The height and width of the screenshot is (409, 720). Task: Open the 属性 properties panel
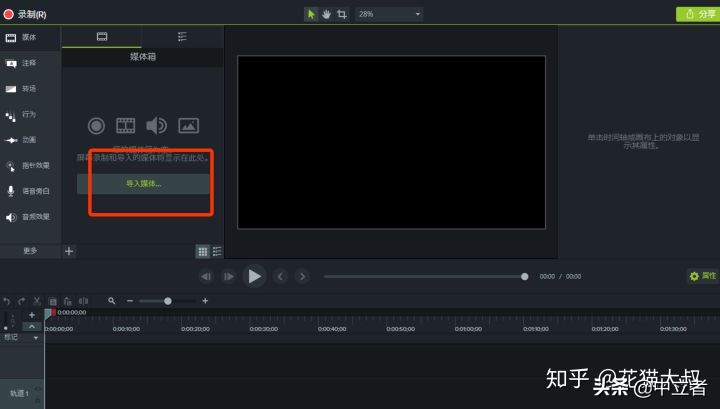703,276
